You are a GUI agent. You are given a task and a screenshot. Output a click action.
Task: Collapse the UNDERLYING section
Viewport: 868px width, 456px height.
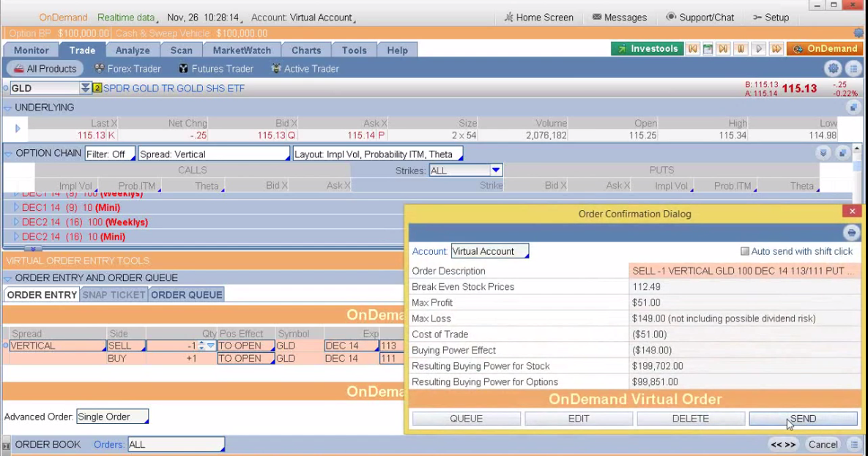pyautogui.click(x=8, y=108)
